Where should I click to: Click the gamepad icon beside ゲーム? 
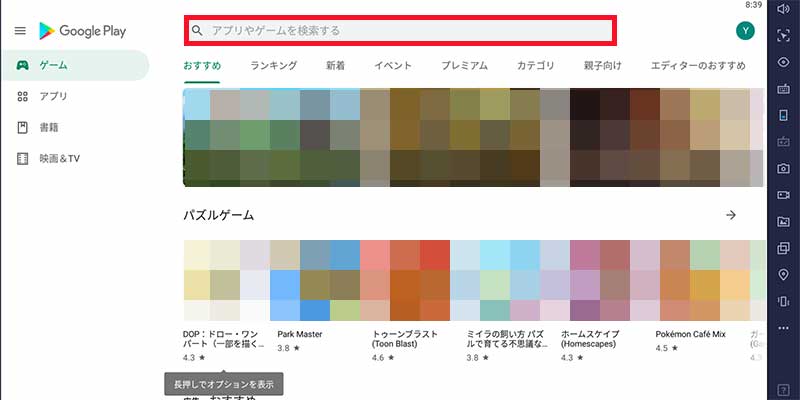click(22, 65)
